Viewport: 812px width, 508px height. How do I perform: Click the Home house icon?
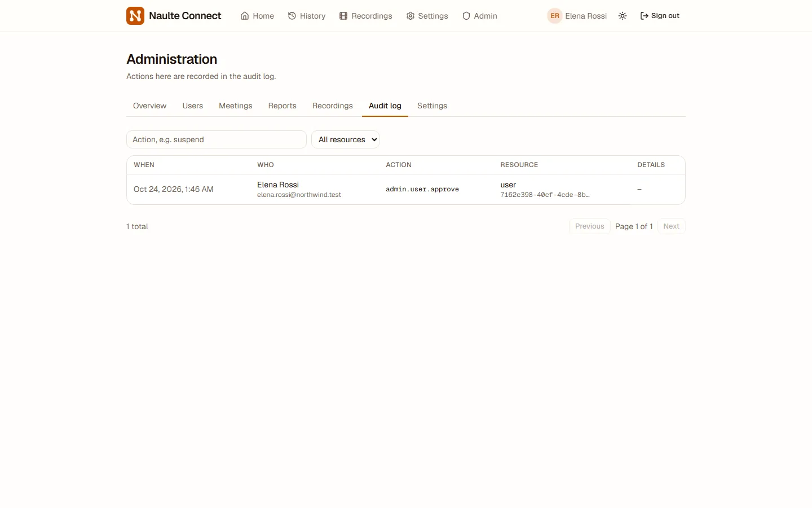click(245, 16)
